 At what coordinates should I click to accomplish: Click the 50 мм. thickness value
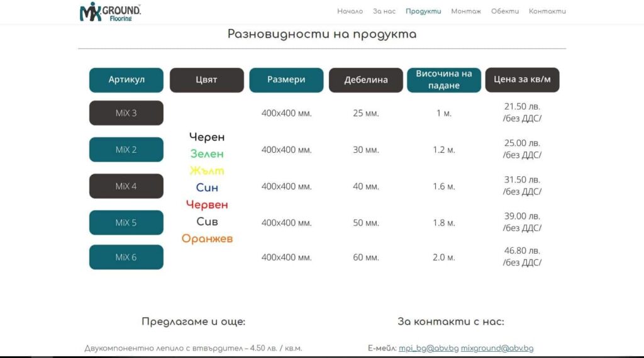(x=366, y=223)
